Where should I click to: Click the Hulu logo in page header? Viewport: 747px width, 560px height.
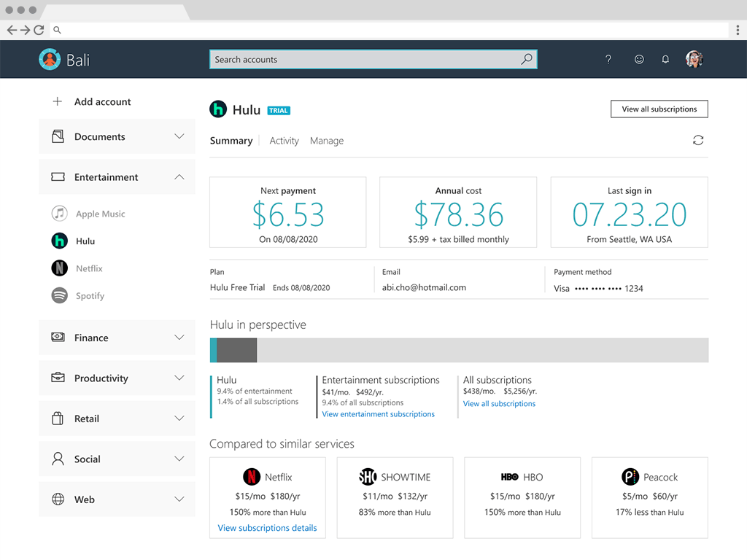[218, 109]
